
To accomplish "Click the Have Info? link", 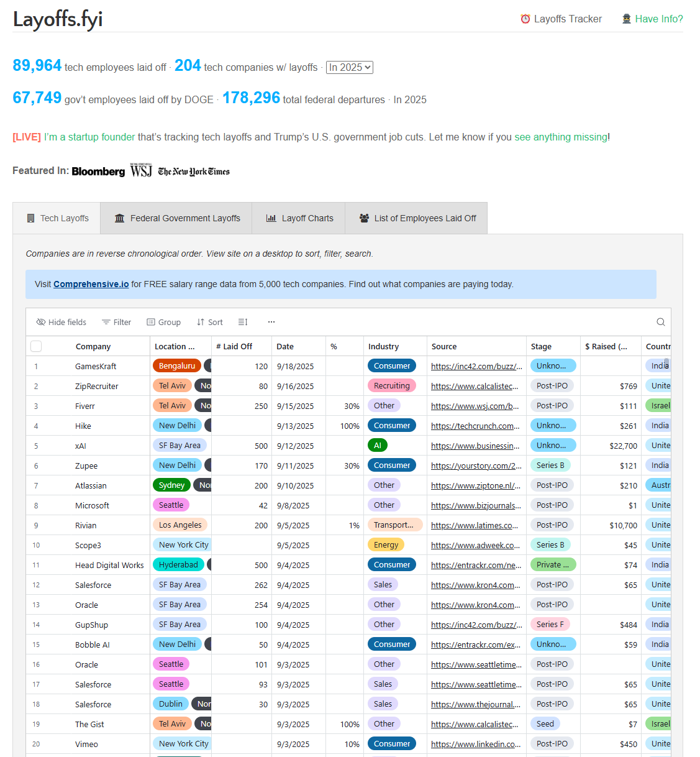I will point(652,19).
